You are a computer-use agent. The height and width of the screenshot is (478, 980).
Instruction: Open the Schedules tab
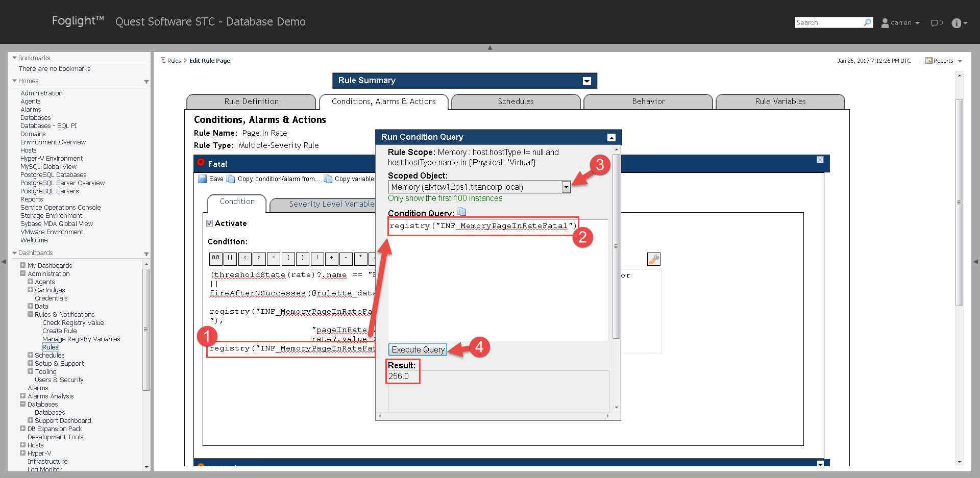[x=516, y=102]
